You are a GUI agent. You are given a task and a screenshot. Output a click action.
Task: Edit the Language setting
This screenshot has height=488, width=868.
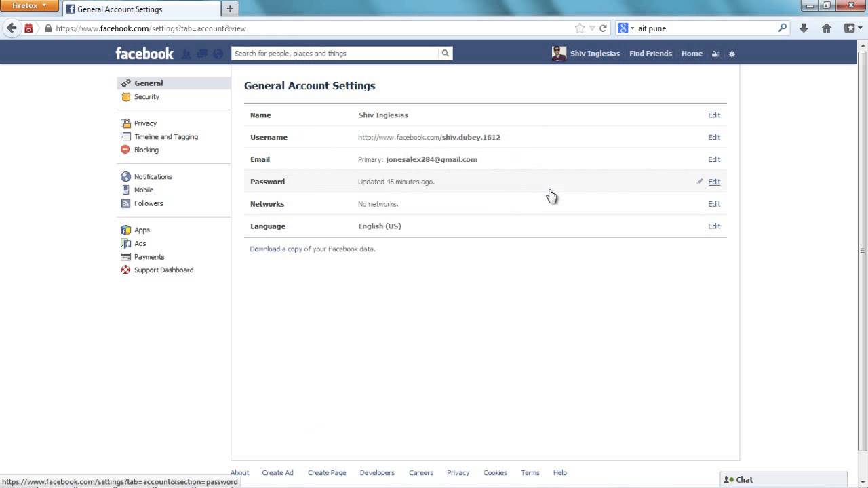click(714, 226)
